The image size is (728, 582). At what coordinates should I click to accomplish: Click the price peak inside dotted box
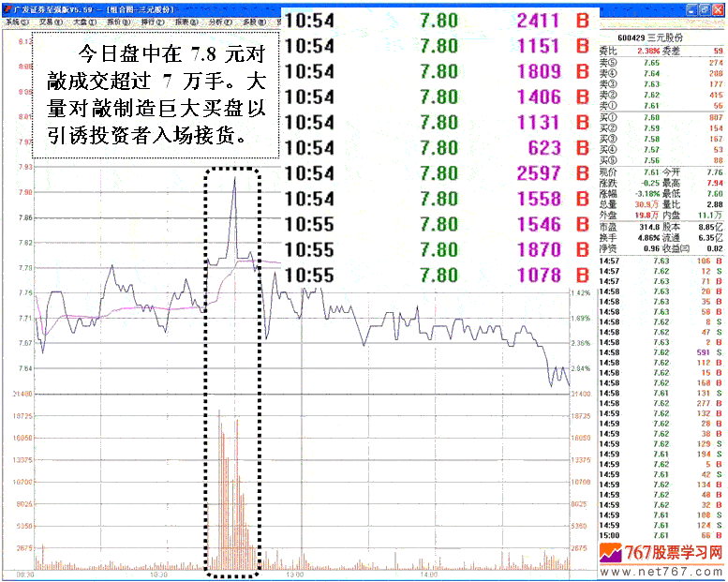point(233,178)
